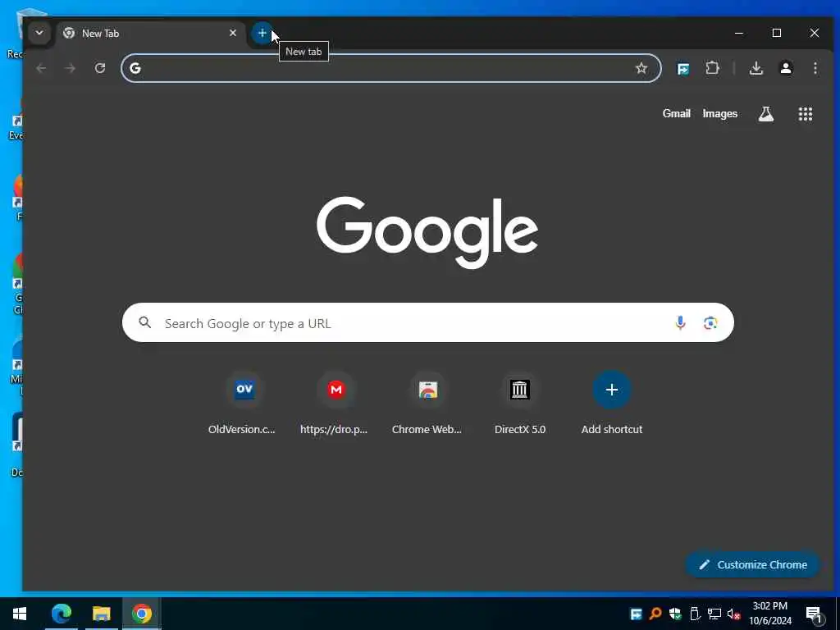Open the tab search dropdown arrow
Screen dimensions: 840x630
pyautogui.click(x=39, y=33)
